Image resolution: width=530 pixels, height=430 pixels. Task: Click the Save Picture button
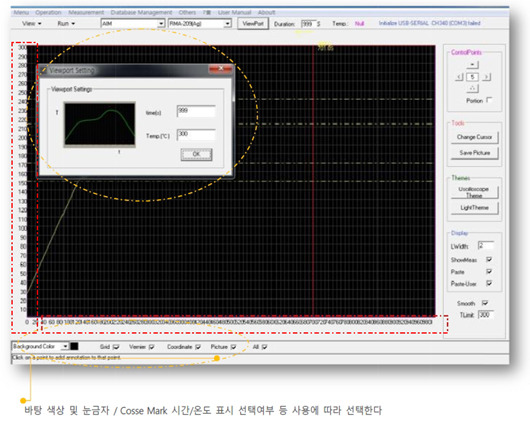(475, 153)
